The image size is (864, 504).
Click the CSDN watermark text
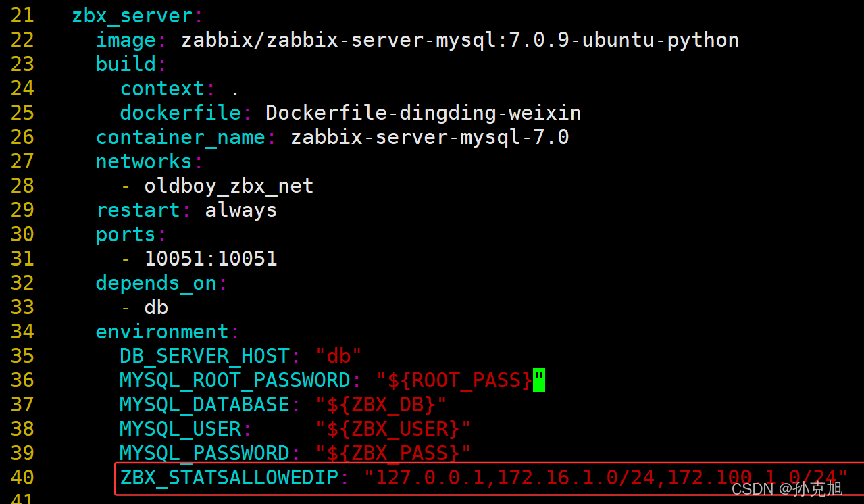click(x=787, y=488)
